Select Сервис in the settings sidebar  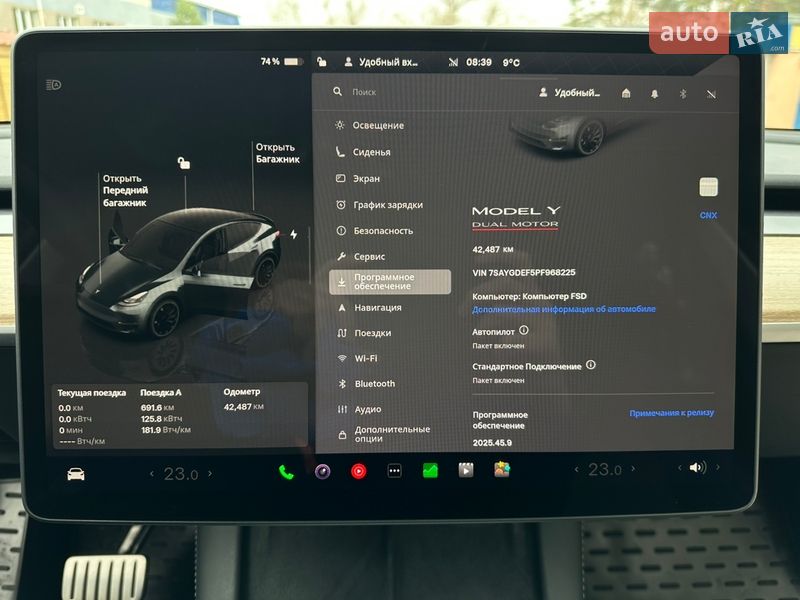click(368, 257)
